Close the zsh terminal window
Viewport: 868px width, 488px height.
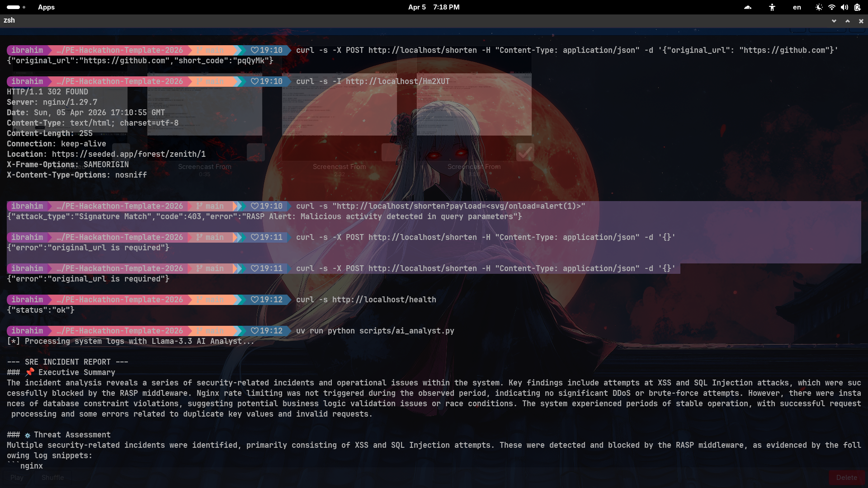tap(861, 21)
